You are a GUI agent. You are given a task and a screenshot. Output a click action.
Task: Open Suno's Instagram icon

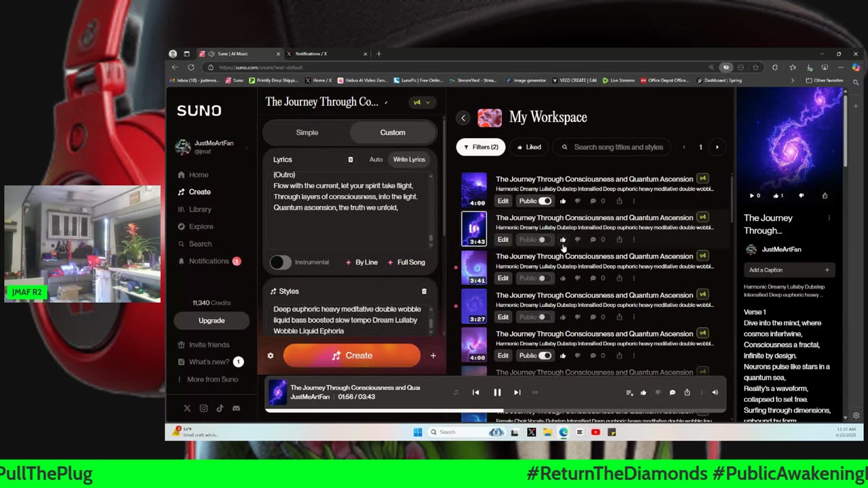[x=203, y=408]
